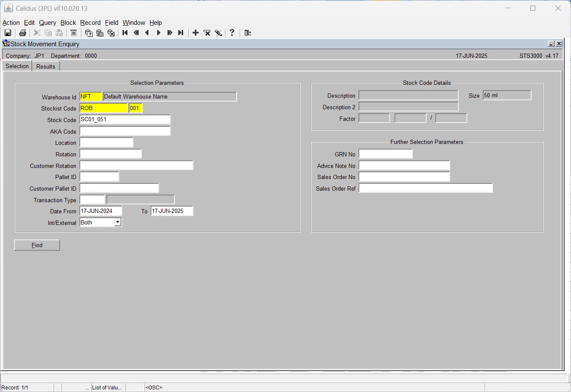Switch to the Results tab
The height and width of the screenshot is (392, 571).
click(46, 66)
